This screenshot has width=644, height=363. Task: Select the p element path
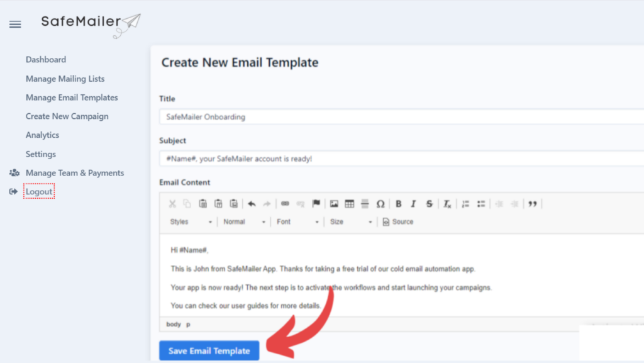pos(188,325)
